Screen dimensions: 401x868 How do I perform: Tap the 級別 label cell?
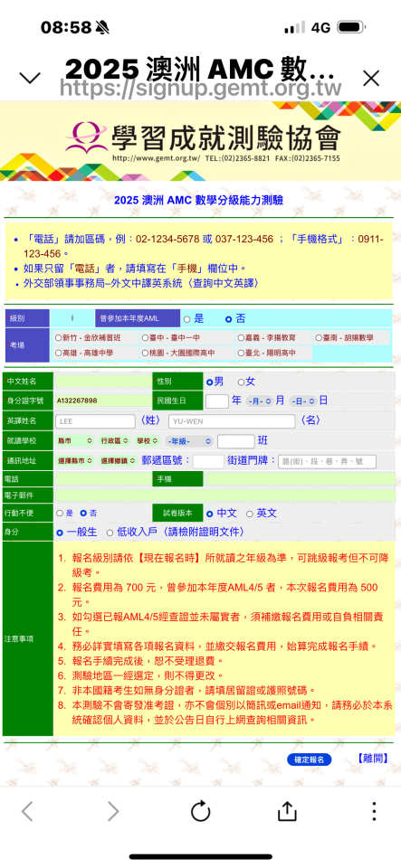(x=28, y=319)
